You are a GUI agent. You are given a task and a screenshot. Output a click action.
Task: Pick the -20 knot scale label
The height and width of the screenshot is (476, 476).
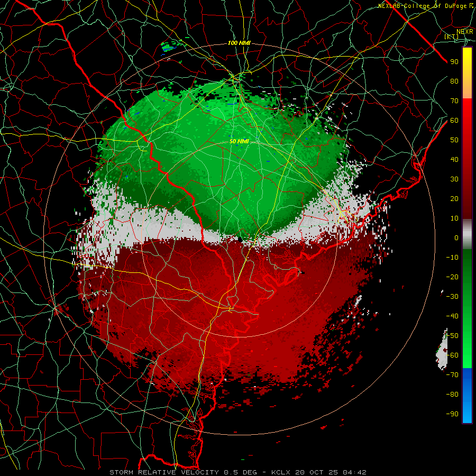[452, 277]
